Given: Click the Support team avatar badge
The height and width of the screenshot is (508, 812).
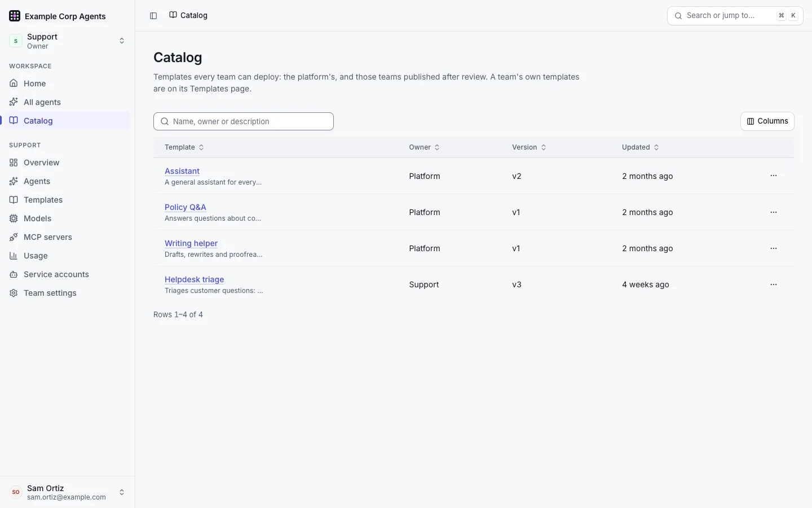Looking at the screenshot, I should pos(16,41).
